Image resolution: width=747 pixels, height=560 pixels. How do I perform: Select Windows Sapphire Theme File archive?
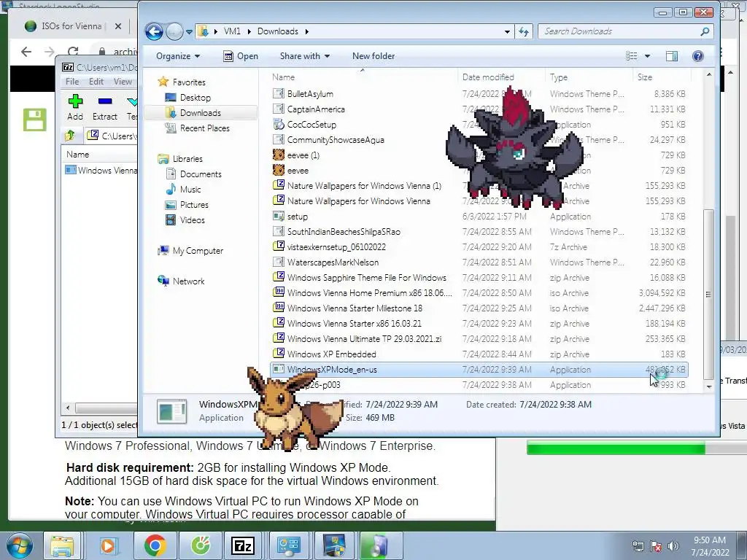tap(366, 278)
